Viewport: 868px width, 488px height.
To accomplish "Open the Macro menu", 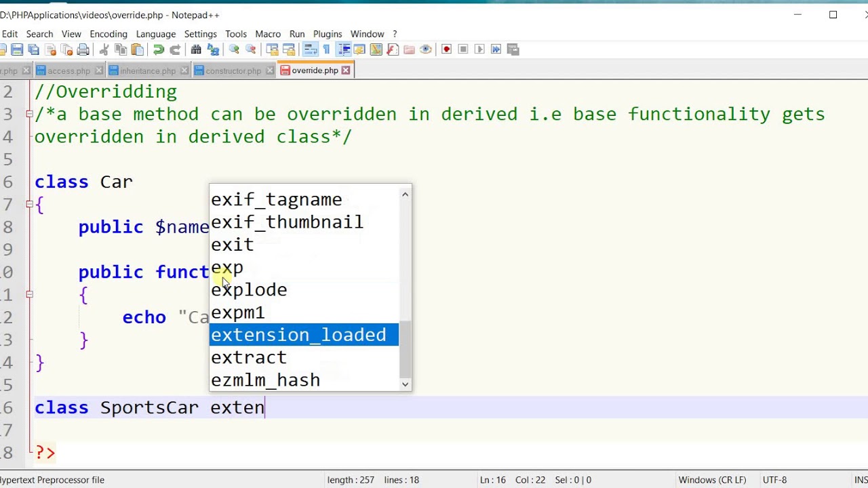I will [x=268, y=34].
